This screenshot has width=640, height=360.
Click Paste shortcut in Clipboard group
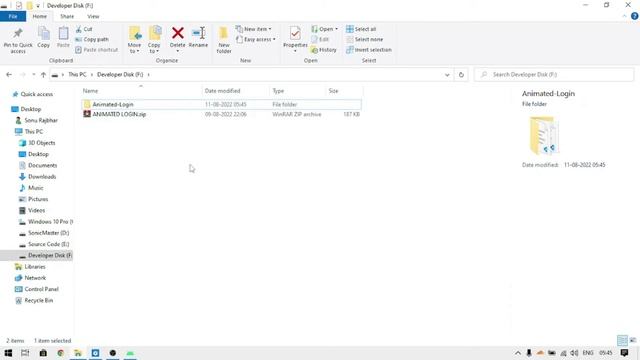click(97, 50)
